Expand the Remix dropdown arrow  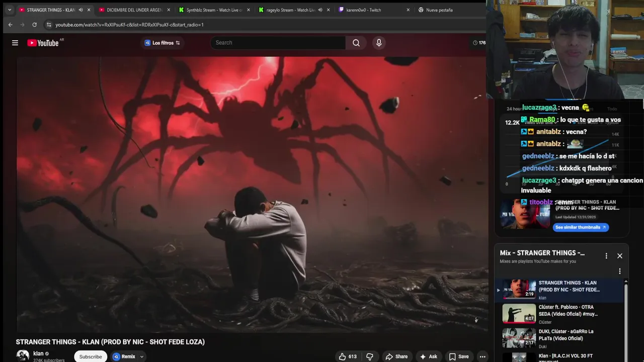[x=142, y=356]
